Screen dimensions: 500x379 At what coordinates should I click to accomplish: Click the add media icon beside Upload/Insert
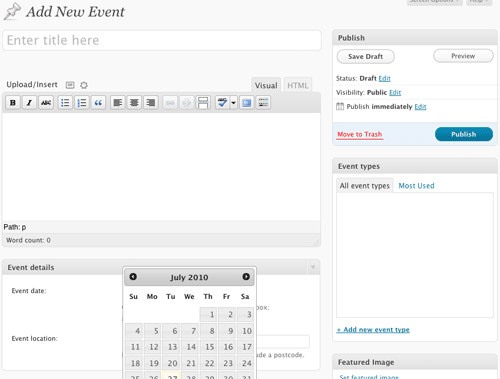pyautogui.click(x=84, y=85)
